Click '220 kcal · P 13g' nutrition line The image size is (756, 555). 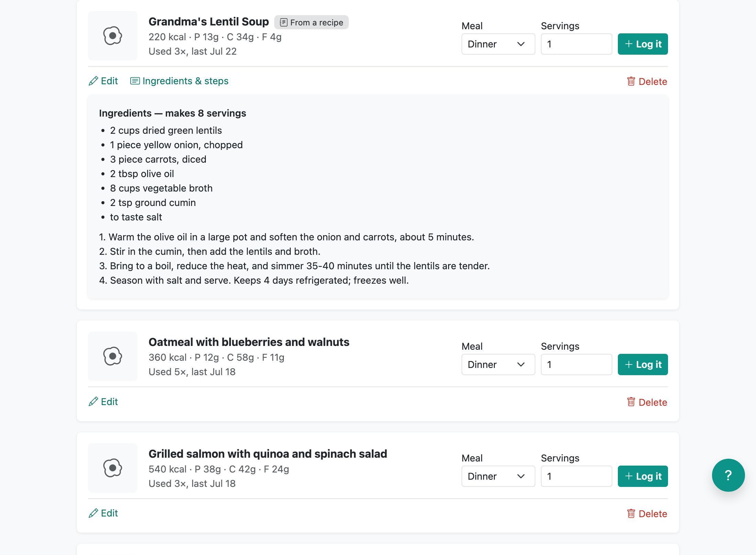coord(215,37)
